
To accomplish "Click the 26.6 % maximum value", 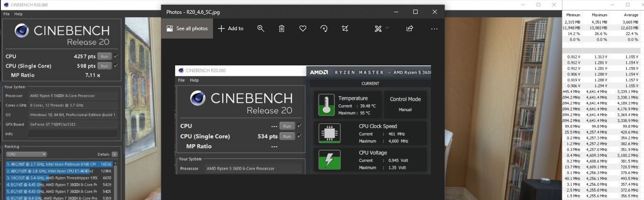I will tap(601, 34).
